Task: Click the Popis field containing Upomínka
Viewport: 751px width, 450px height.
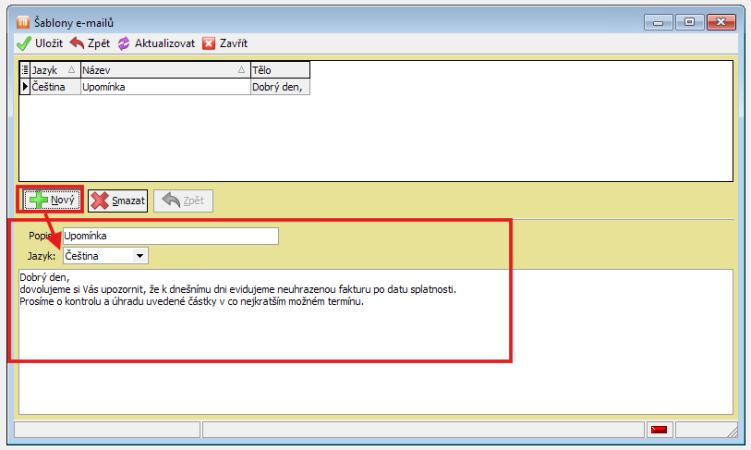Action: click(170, 236)
